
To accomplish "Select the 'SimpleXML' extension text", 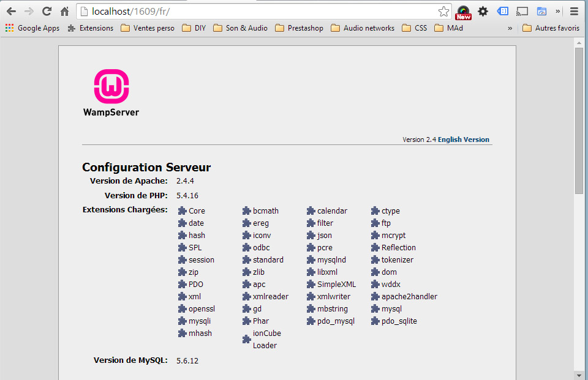I will coord(336,285).
